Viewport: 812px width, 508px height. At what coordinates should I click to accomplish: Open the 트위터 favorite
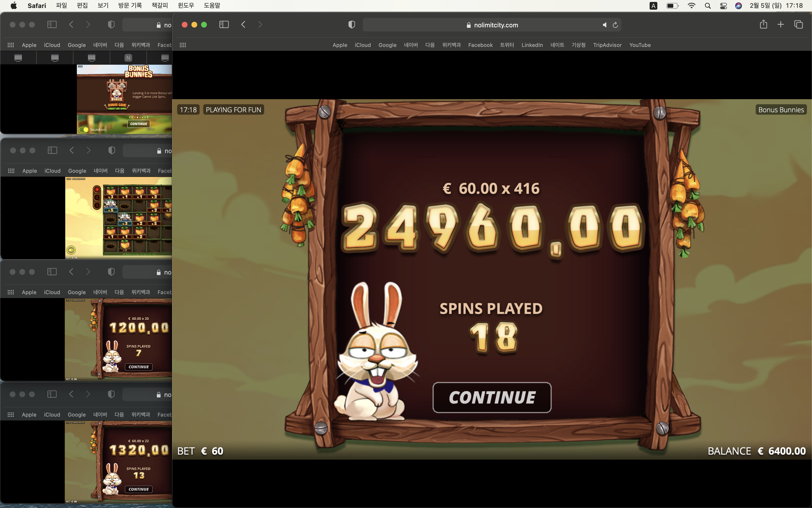pos(507,45)
